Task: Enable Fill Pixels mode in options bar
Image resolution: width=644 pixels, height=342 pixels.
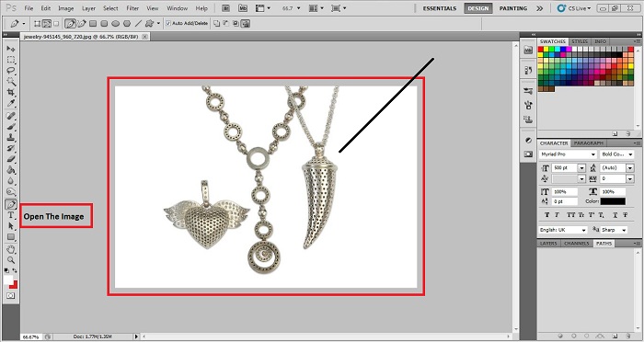Action: coord(56,24)
